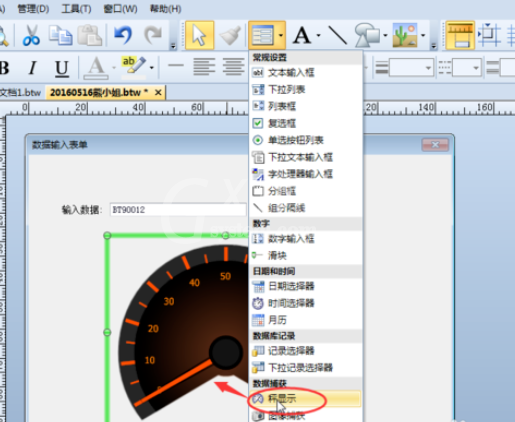
Task: Select the pointer selection tool
Action: point(199,35)
